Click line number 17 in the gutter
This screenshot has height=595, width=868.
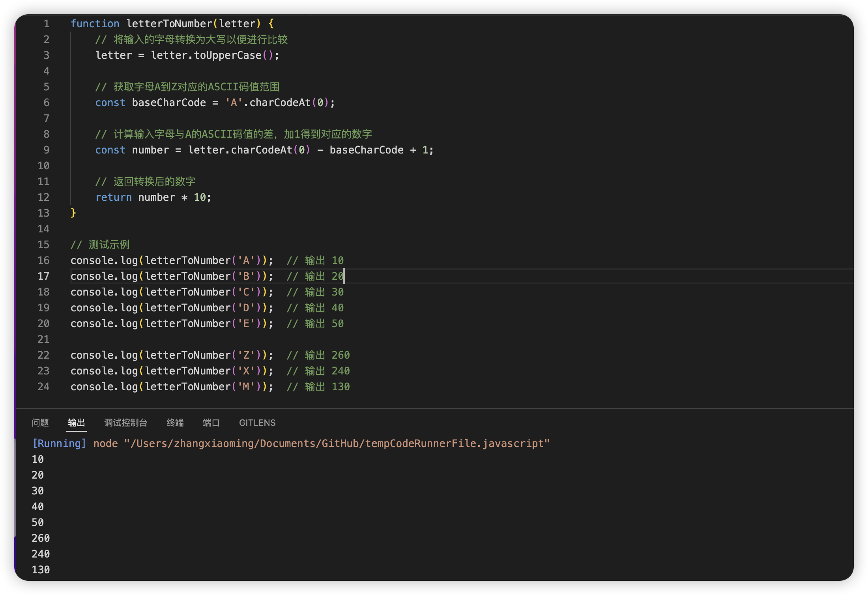click(x=43, y=276)
